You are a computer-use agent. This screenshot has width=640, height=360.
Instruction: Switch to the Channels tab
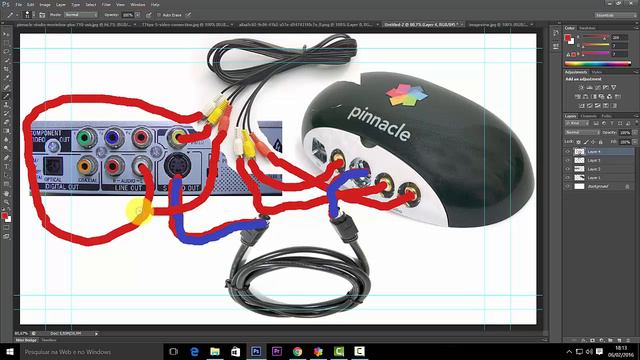[x=589, y=116]
